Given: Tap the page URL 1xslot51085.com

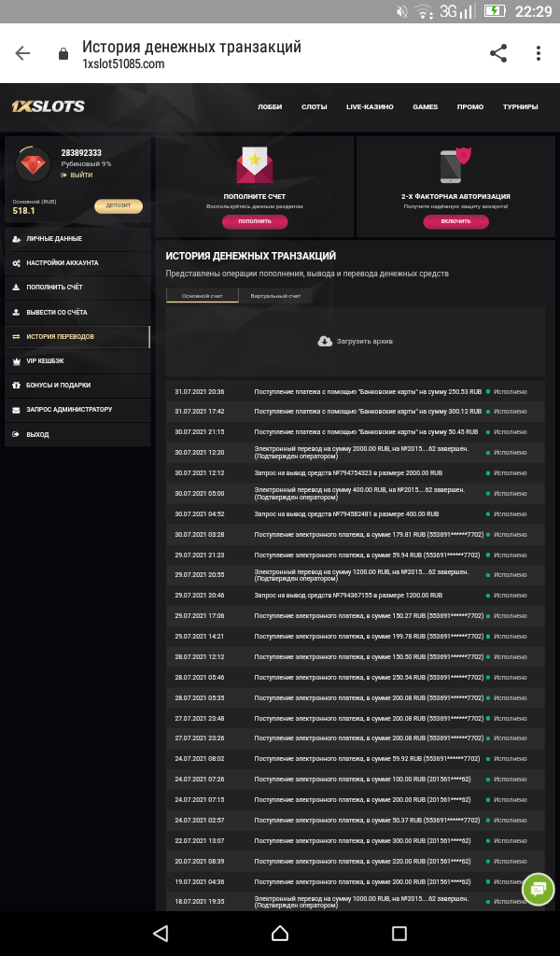Looking at the screenshot, I should click(x=123, y=64).
